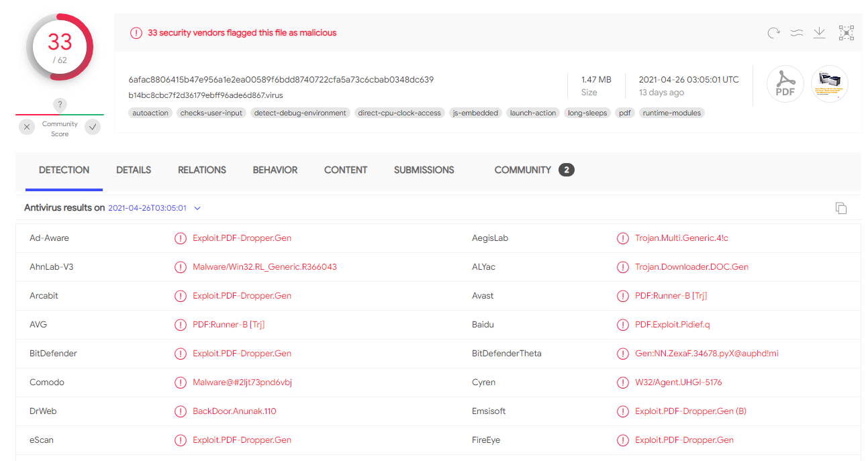
Task: Click the checks-user-input tag
Action: [211, 113]
